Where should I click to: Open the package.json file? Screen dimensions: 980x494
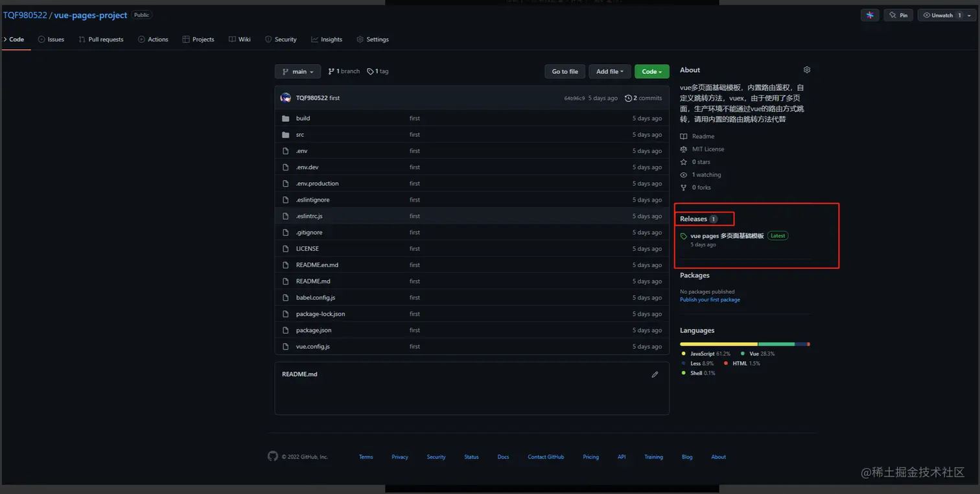click(x=314, y=330)
